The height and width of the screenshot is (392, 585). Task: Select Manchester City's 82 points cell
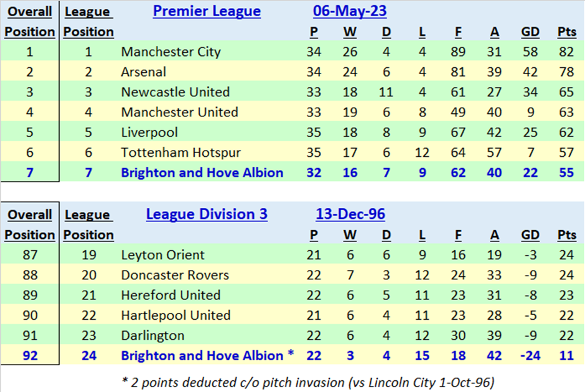566,52
